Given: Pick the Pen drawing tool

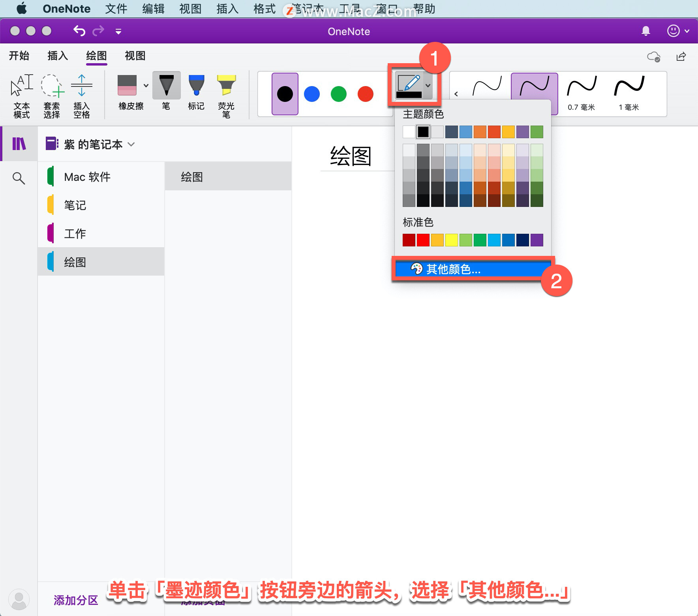Looking at the screenshot, I should [166, 92].
